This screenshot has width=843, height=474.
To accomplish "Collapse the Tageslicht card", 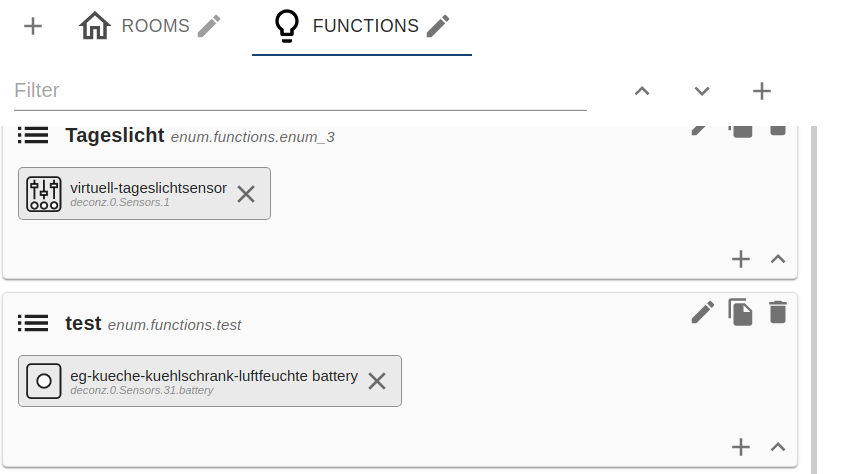I will [x=778, y=259].
